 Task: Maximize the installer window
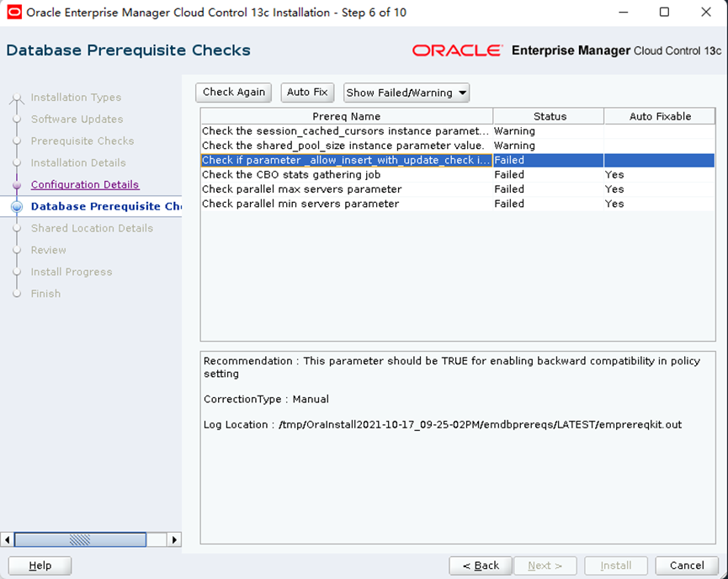point(664,12)
